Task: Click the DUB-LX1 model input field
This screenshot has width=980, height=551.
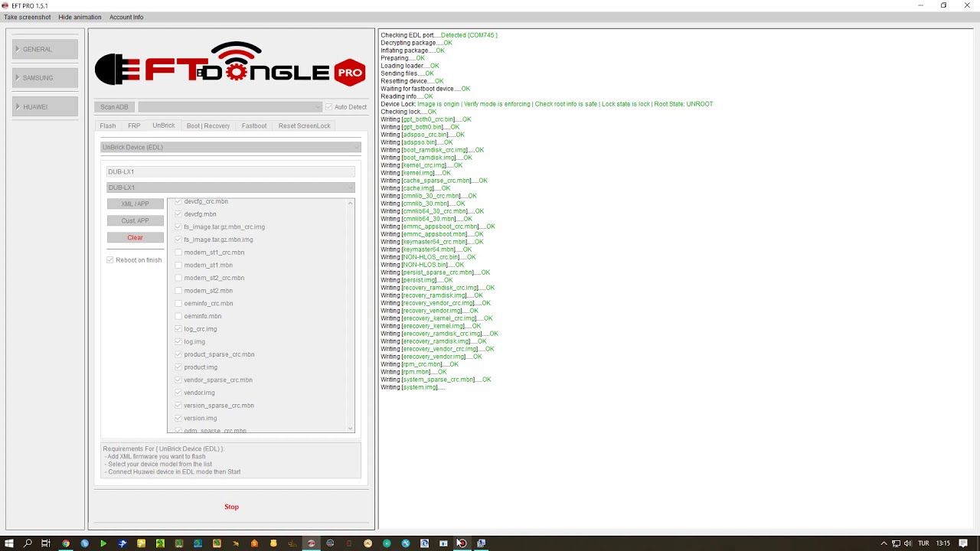Action: 230,171
